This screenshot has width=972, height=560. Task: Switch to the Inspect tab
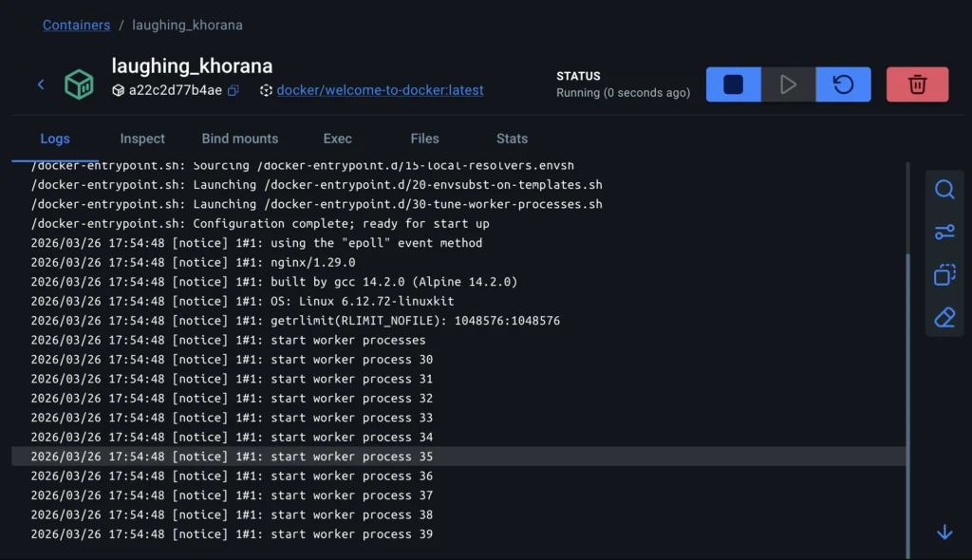point(142,139)
